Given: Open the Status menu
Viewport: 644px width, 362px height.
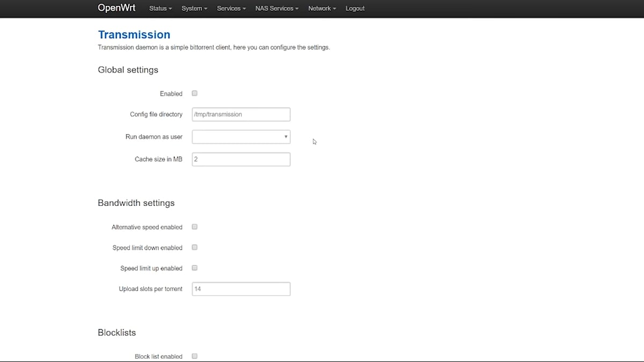Looking at the screenshot, I should 160,9.
